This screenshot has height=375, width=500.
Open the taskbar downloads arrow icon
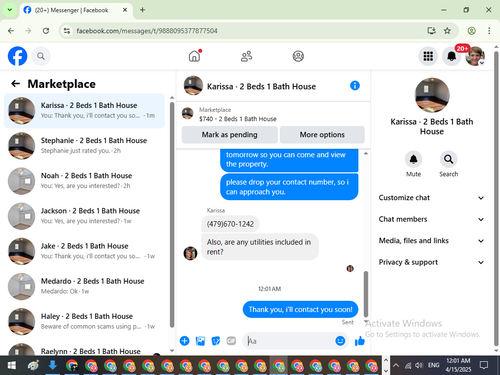(x=52, y=365)
